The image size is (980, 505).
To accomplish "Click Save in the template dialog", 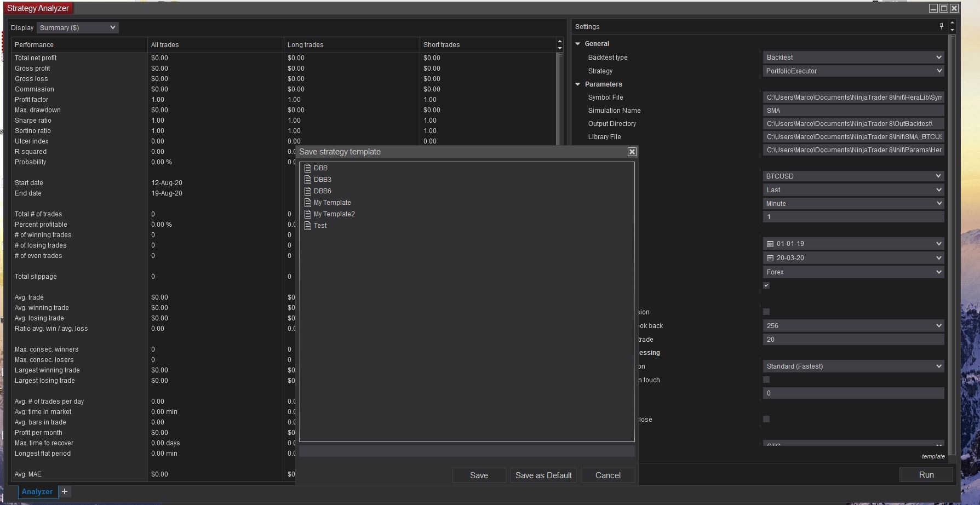I will pyautogui.click(x=479, y=475).
